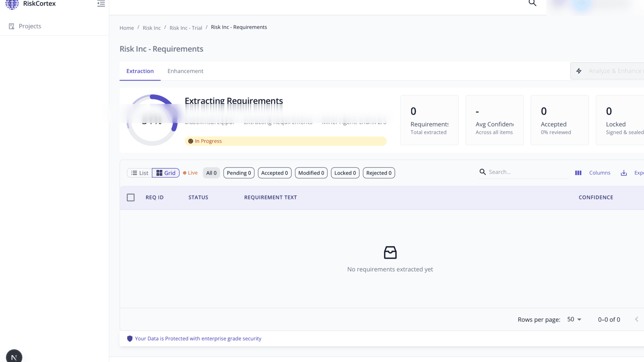The width and height of the screenshot is (644, 362).
Task: Filter by Modified 0
Action: tap(311, 173)
